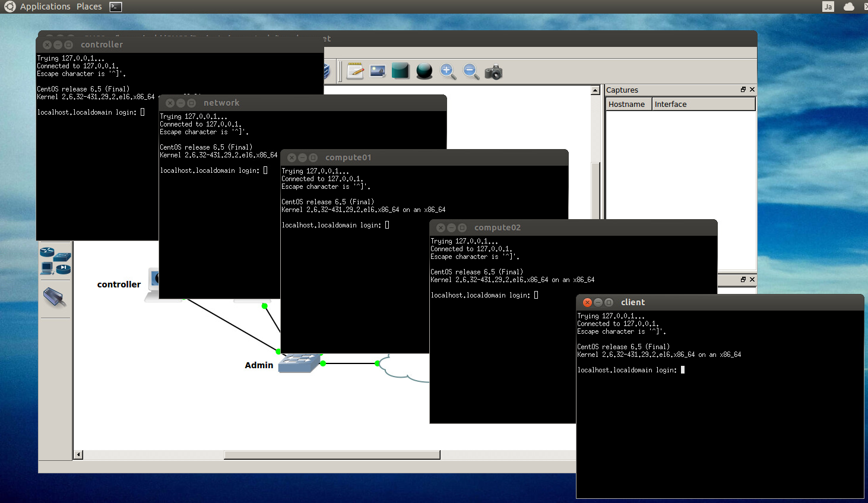Click the login field in the client console

tap(683, 369)
